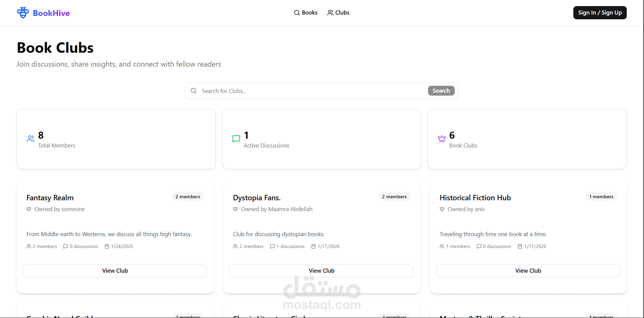Click the crown icon beside Owned by someone
This screenshot has width=644, height=318.
[29, 209]
